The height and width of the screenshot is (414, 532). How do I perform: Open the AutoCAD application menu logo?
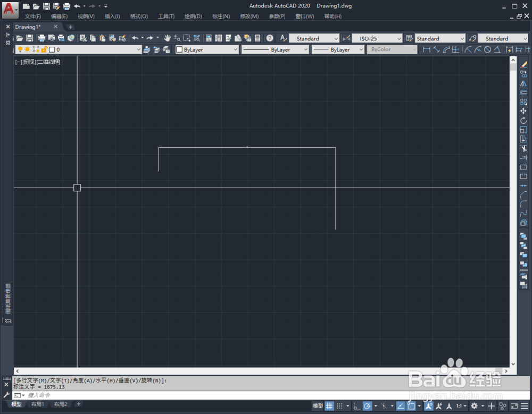(10, 10)
